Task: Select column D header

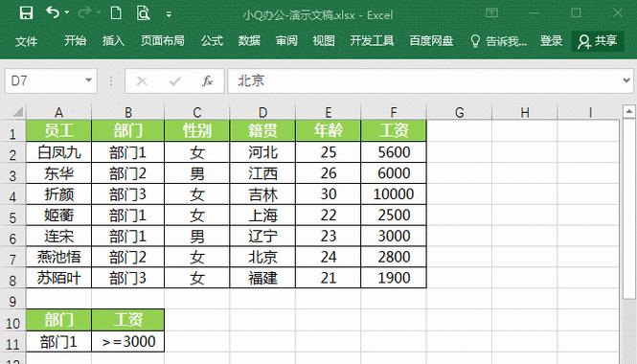Action: 262,112
